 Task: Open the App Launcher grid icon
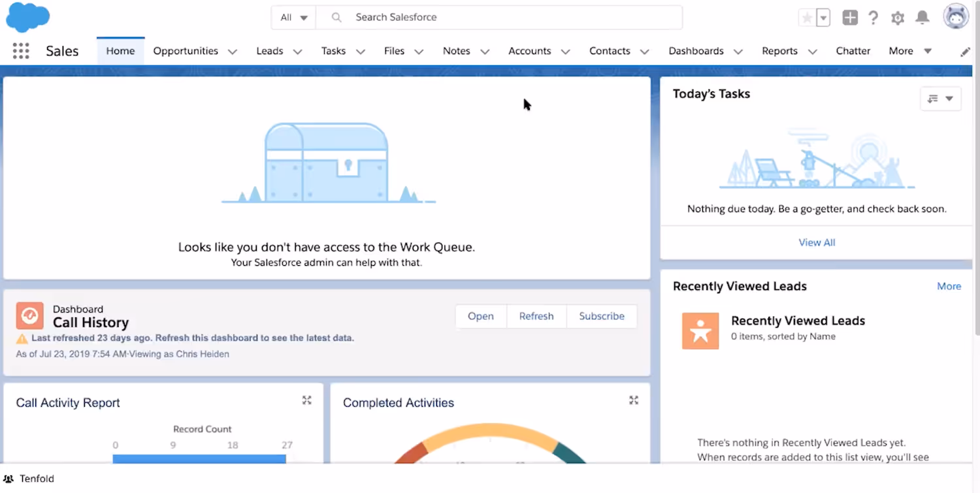21,51
